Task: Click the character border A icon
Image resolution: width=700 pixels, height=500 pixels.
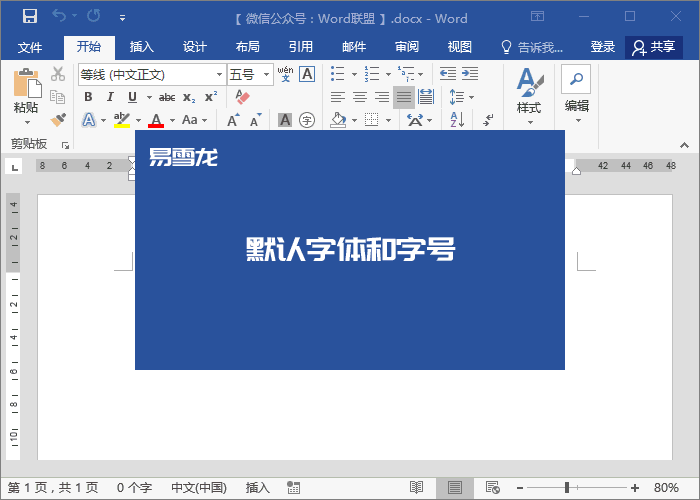Action: (x=307, y=74)
